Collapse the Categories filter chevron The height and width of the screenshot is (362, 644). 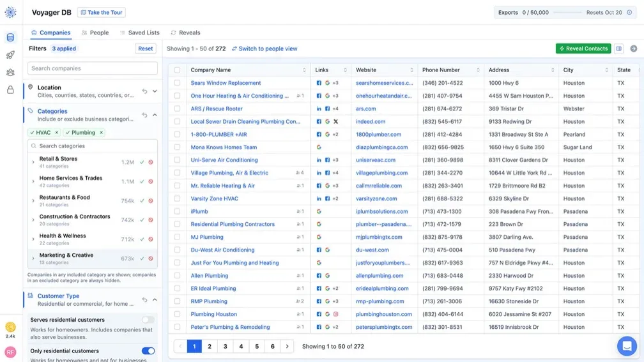click(155, 115)
